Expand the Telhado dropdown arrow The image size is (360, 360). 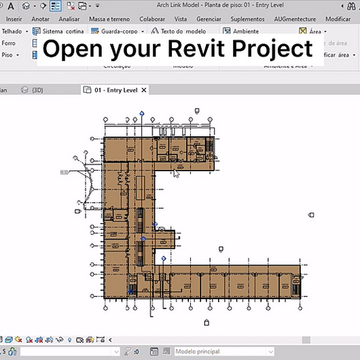coord(27,32)
